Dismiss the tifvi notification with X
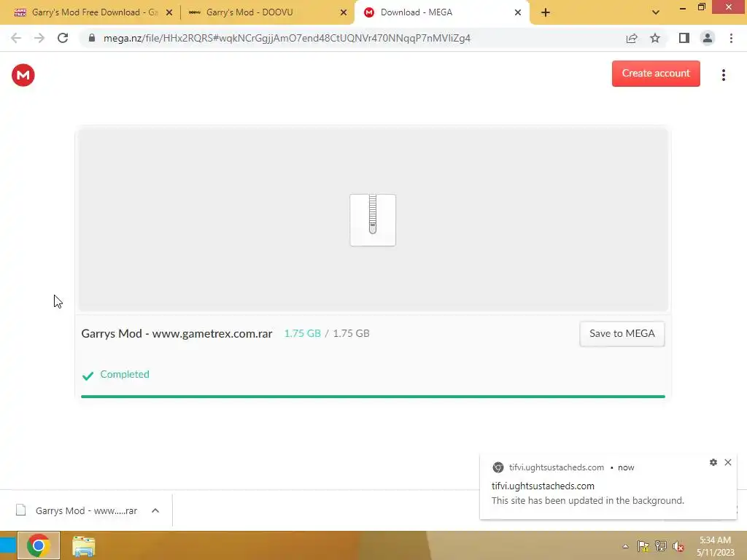Screen dimensions: 747x560 [728, 462]
